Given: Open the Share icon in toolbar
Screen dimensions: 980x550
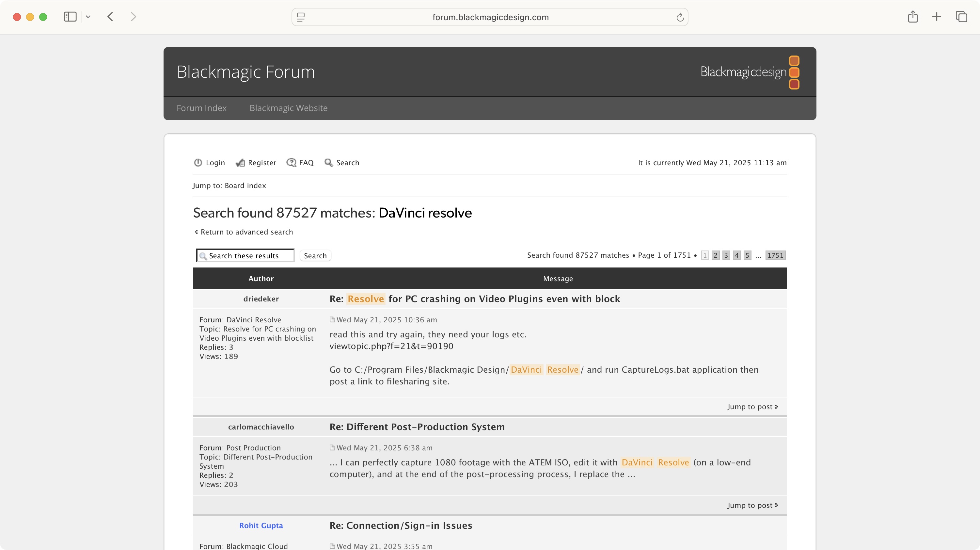Looking at the screenshot, I should 913,17.
